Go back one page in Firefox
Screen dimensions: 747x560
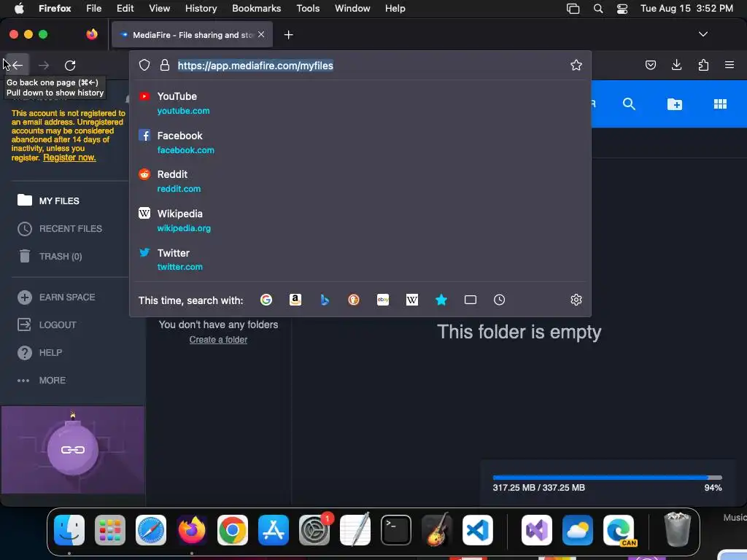[18, 65]
